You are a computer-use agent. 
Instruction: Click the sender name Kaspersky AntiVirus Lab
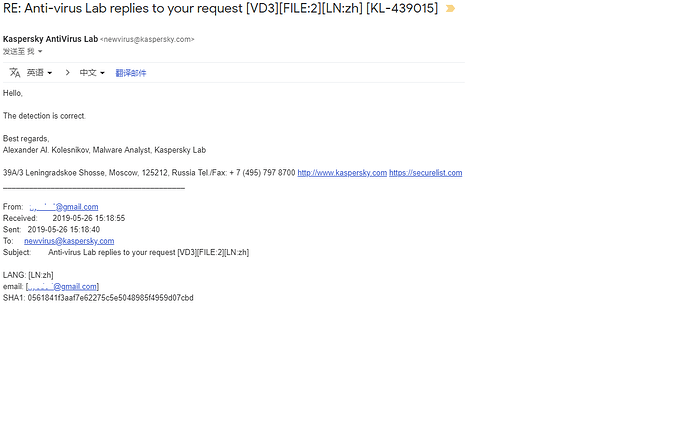[x=50, y=39]
